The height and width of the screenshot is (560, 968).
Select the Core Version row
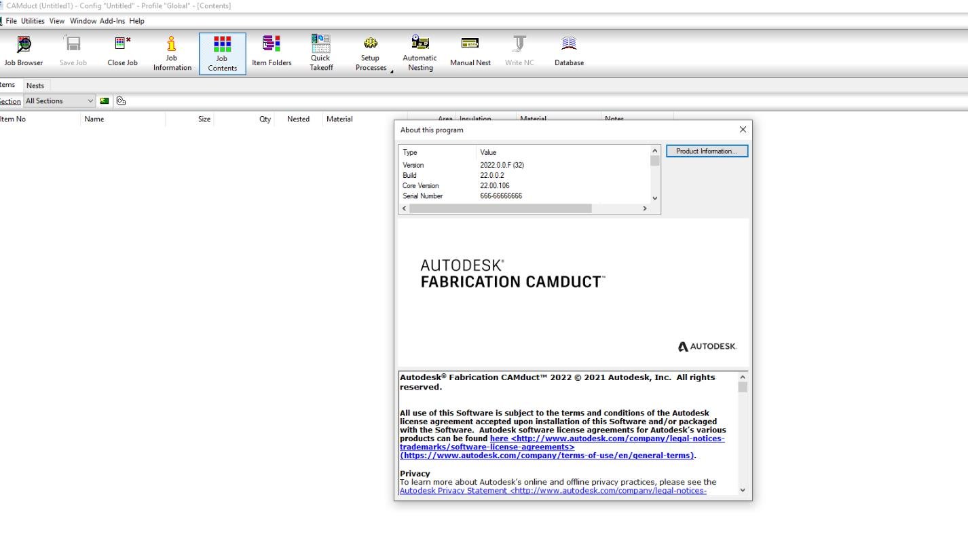[524, 185]
